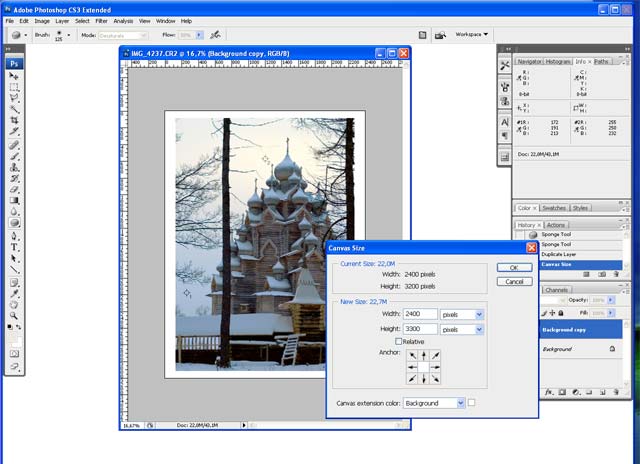Switch to the Histogram tab
This screenshot has width=640, height=464.
pos(559,61)
